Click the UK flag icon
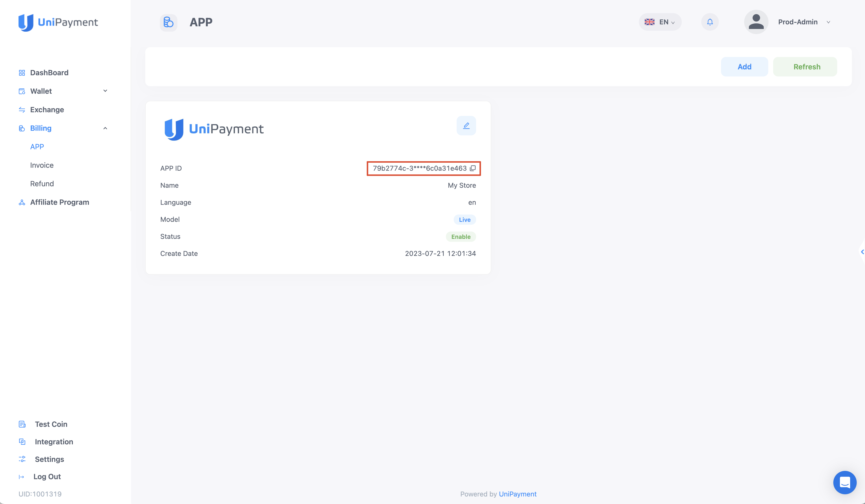The height and width of the screenshot is (504, 865). pyautogui.click(x=649, y=22)
